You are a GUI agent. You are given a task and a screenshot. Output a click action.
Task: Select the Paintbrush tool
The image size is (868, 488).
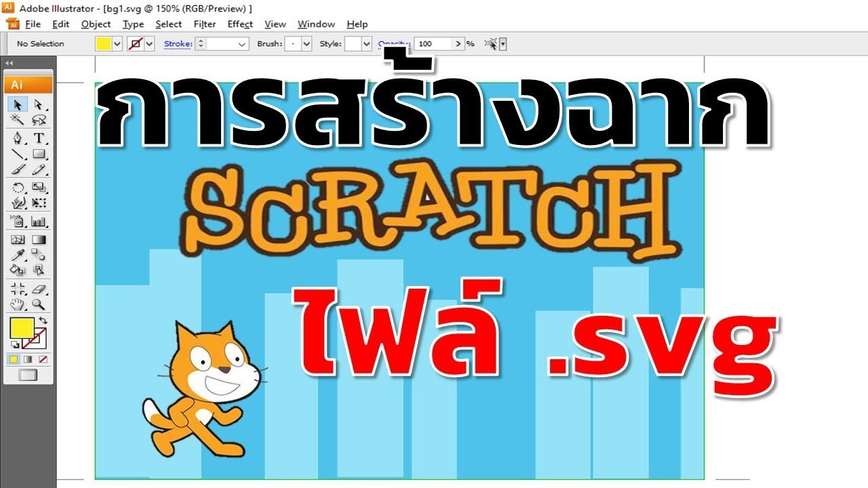click(18, 169)
